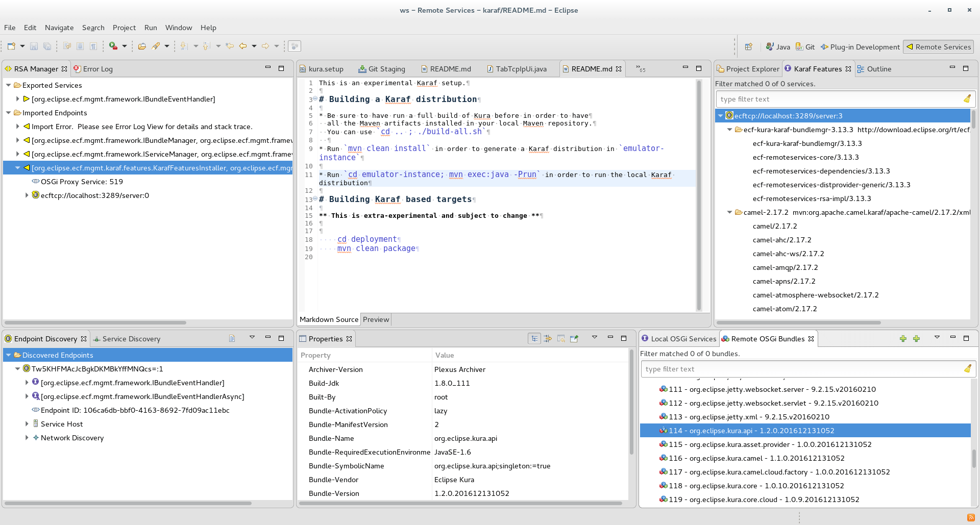Click clear filter icon in Karaf Features

click(x=967, y=99)
